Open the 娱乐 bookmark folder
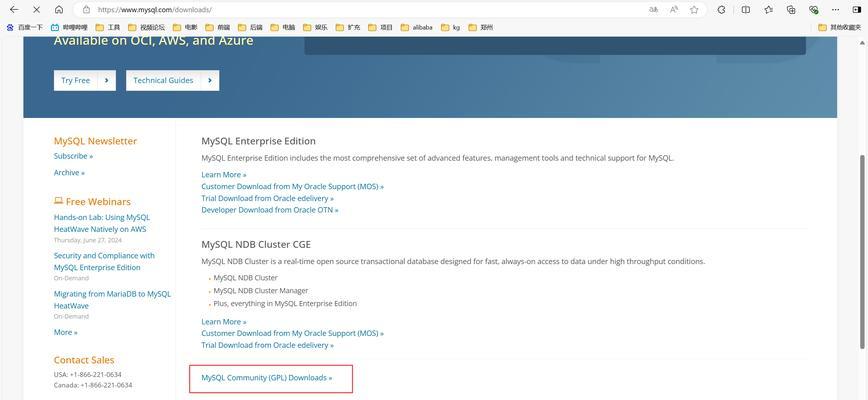868x400 pixels. (315, 27)
